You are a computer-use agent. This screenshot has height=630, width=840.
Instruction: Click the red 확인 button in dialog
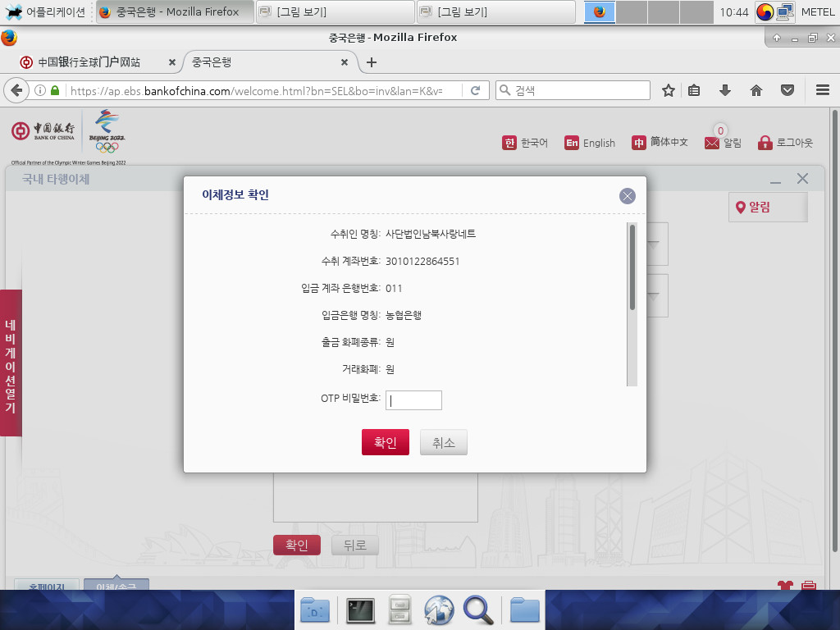click(385, 442)
